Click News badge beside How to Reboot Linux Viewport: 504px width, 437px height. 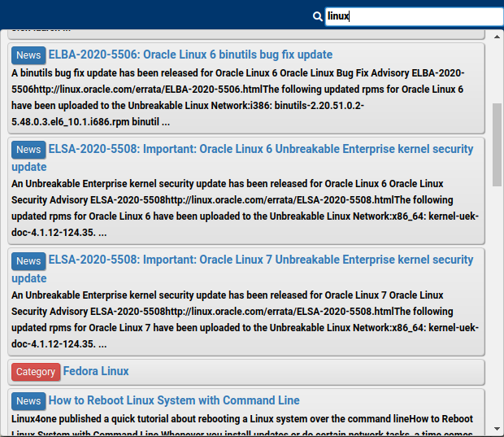(x=28, y=401)
